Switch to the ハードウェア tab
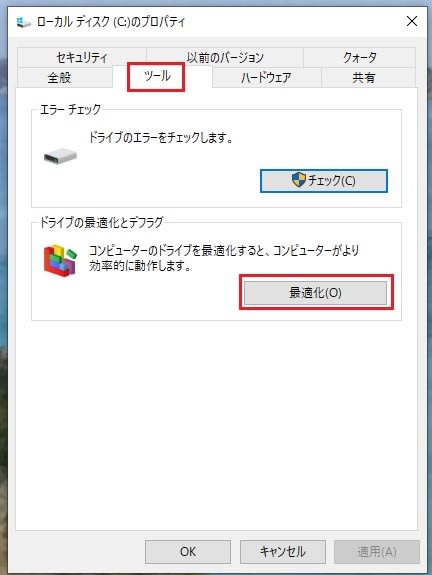 click(266, 77)
